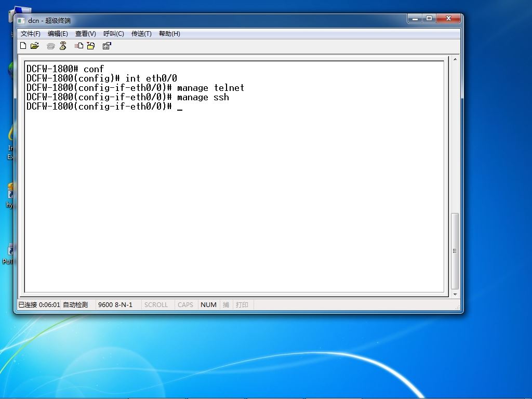
Task: Click the 'manage telnet' command line text
Action: click(x=210, y=88)
